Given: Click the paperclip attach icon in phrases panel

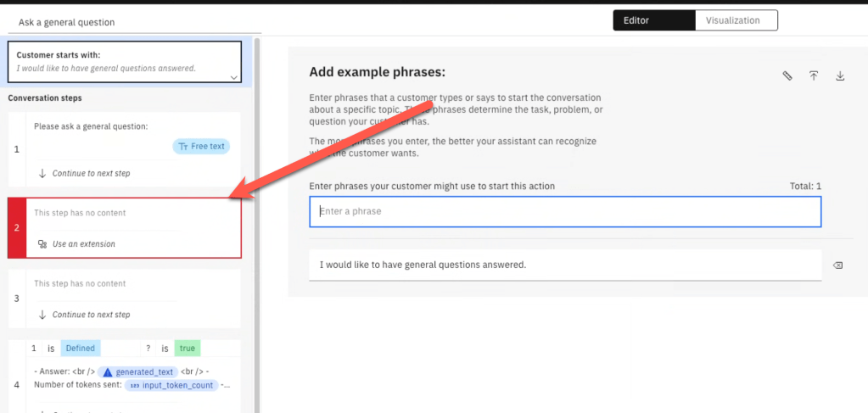Looking at the screenshot, I should [x=787, y=76].
